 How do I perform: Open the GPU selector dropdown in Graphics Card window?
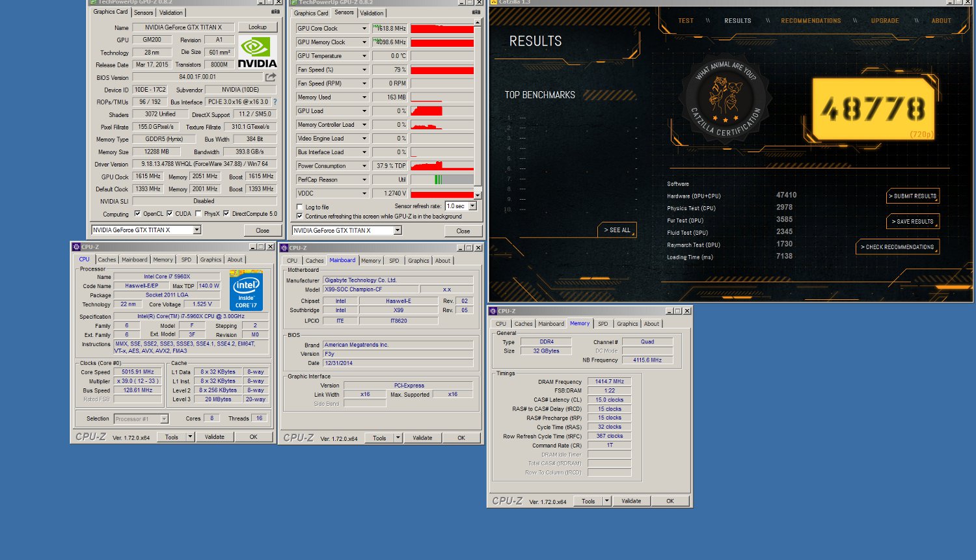[x=197, y=230]
